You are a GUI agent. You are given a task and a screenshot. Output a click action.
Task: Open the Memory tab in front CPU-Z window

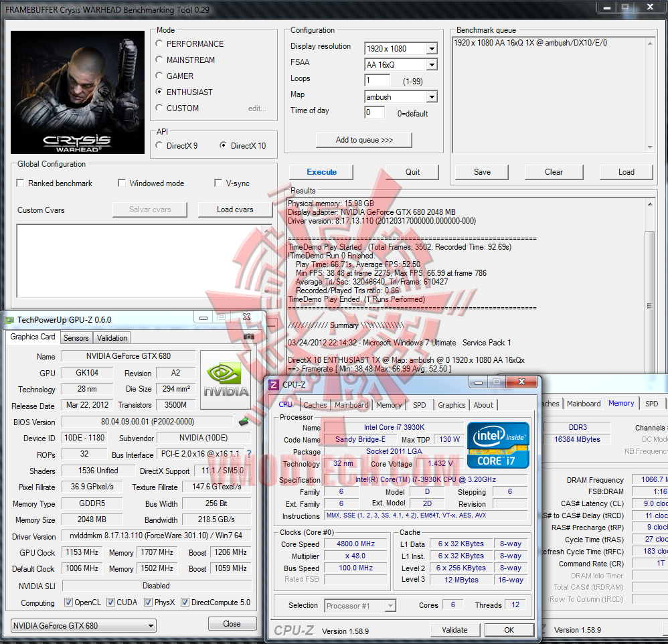(389, 405)
